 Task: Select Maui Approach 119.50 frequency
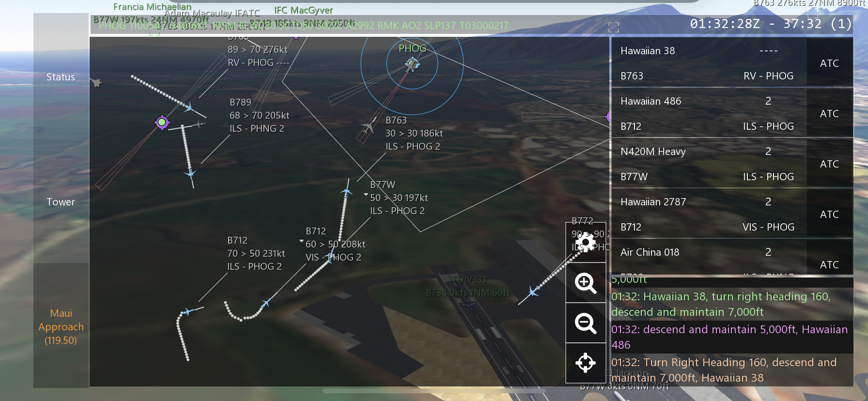point(61,326)
